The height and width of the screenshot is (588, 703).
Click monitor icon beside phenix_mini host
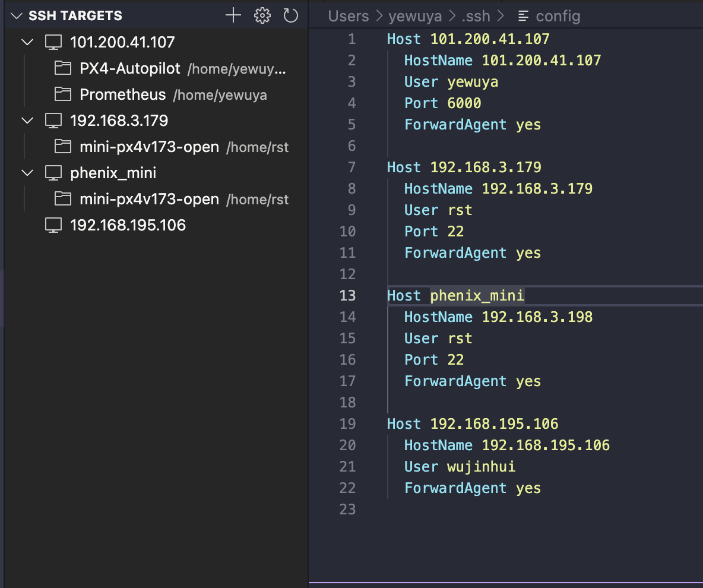point(53,173)
